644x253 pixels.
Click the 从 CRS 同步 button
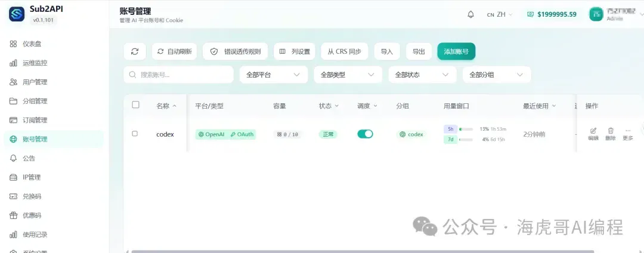point(345,51)
